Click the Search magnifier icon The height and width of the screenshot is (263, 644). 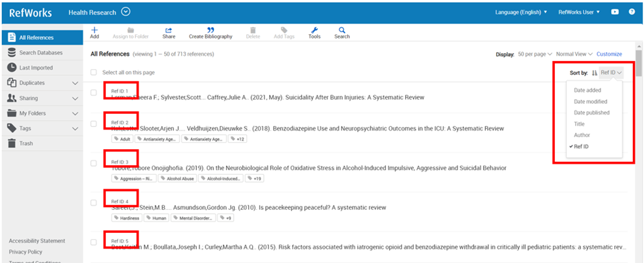pos(342,30)
